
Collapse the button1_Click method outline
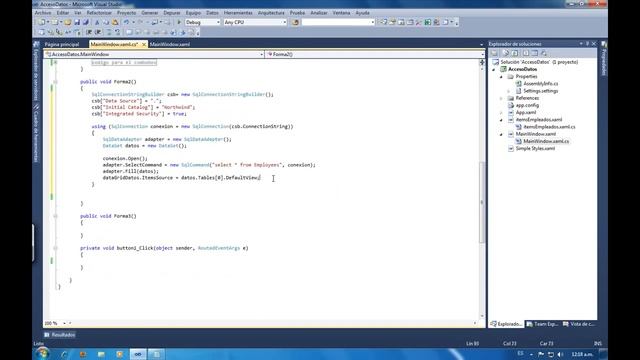pos(56,248)
